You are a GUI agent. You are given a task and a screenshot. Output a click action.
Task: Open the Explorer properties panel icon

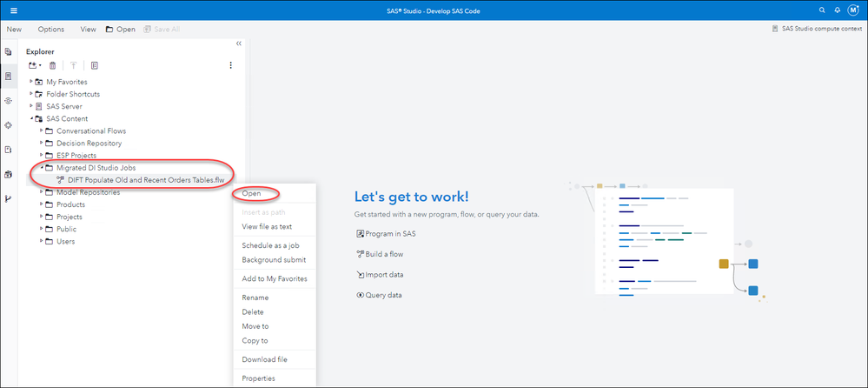pos(95,65)
